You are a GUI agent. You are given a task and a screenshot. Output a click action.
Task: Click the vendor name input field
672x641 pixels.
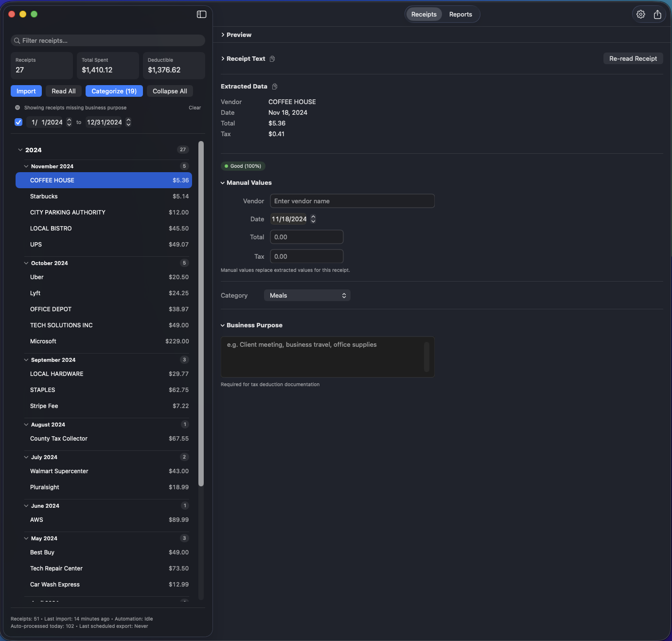pyautogui.click(x=352, y=201)
